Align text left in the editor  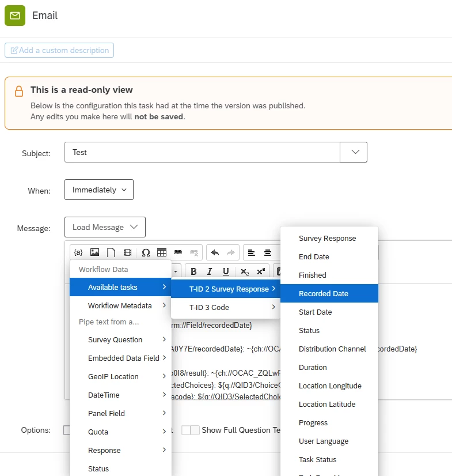[x=251, y=252]
